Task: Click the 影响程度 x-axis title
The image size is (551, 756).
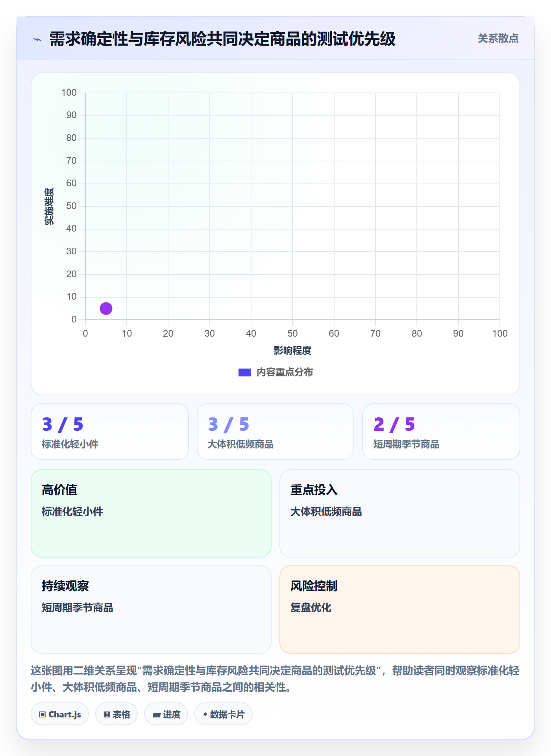Action: [292, 350]
